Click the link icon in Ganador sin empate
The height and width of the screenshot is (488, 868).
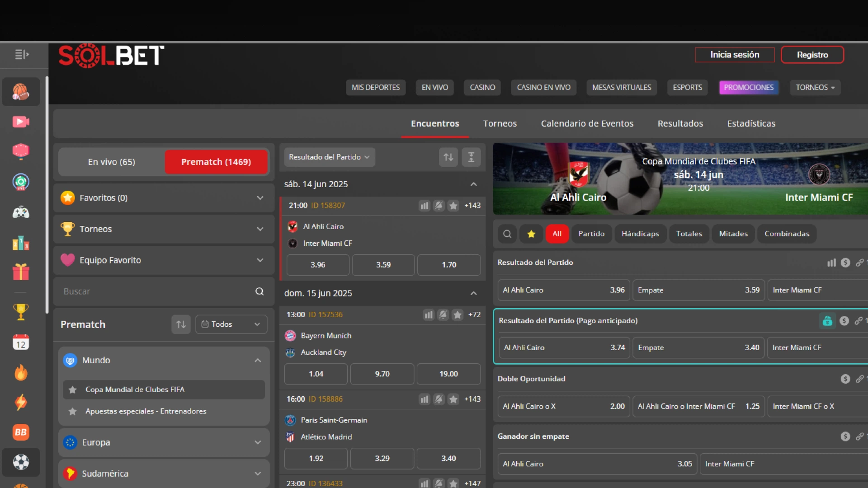coord(859,436)
